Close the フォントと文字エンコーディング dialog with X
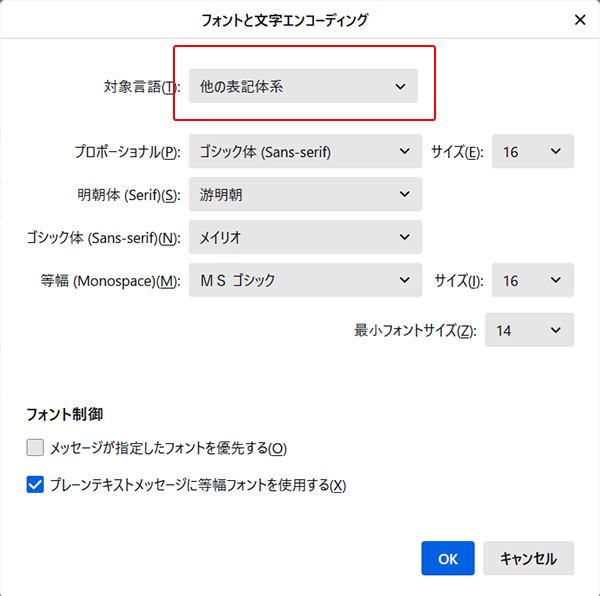600x596 pixels. coord(580,20)
